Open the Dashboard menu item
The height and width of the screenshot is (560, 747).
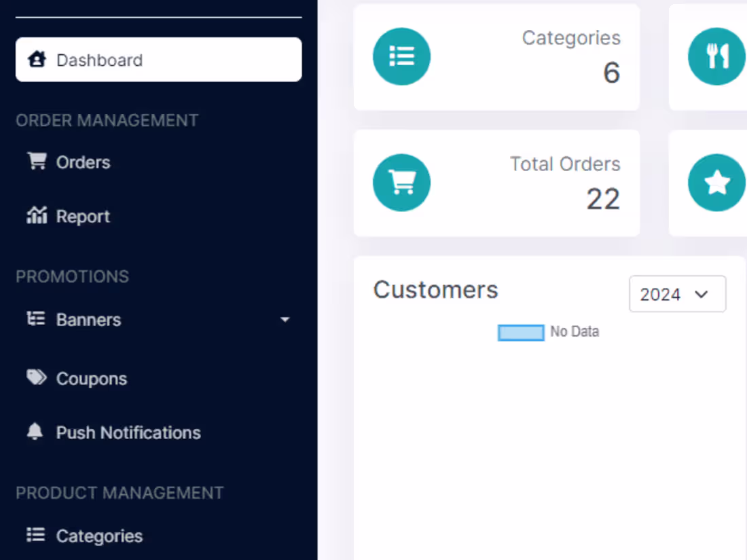click(159, 60)
